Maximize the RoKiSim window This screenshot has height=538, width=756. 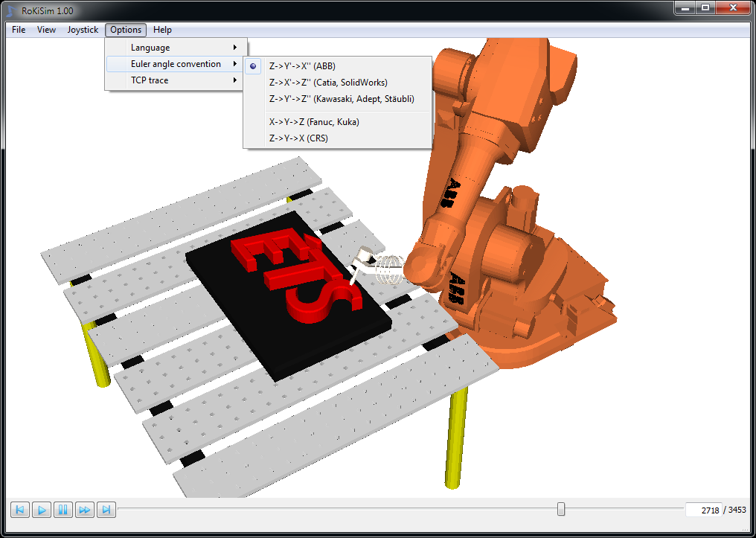pyautogui.click(x=705, y=7)
